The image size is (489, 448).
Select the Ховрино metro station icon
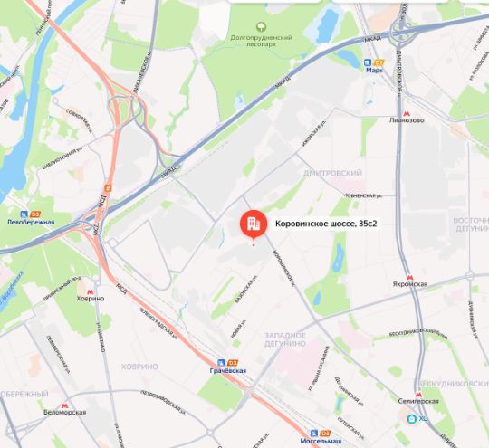pos(91,291)
